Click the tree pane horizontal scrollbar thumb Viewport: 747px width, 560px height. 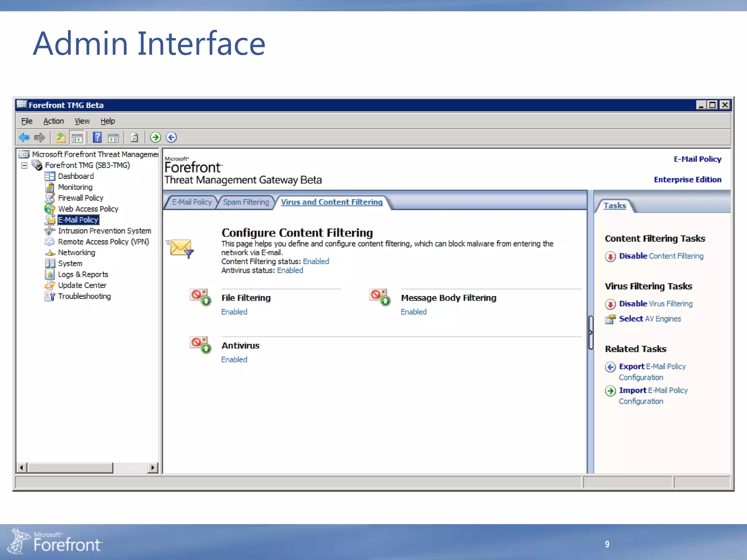70,467
